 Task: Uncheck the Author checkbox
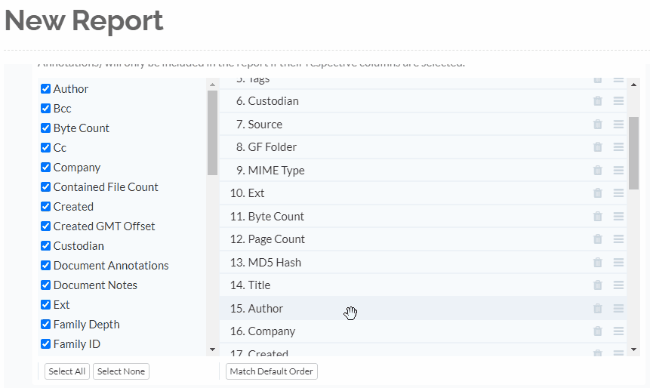coord(46,89)
